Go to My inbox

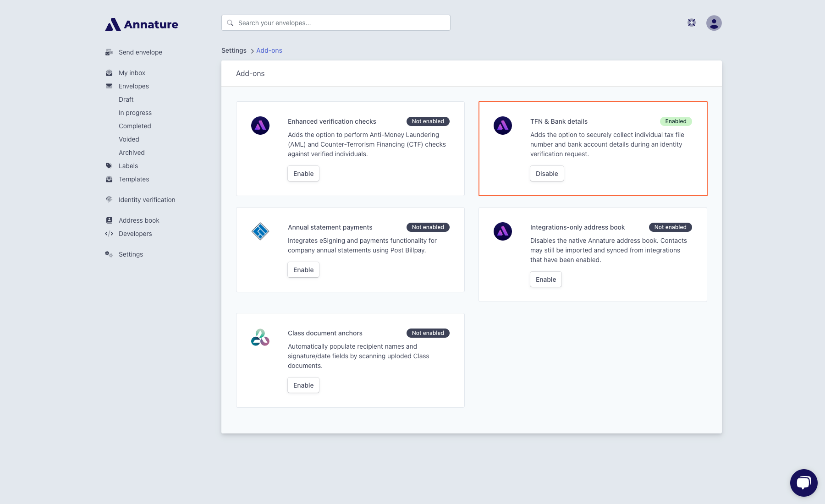[132, 73]
